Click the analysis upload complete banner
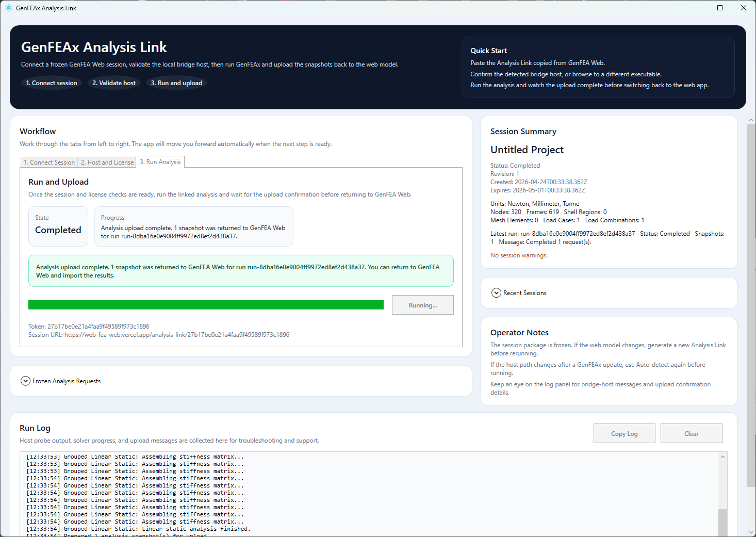Viewport: 756px width, 537px height. pyautogui.click(x=240, y=271)
